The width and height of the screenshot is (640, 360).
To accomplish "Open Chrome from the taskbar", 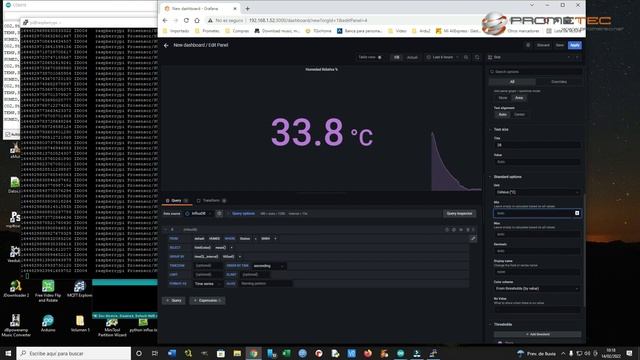I will click(253, 353).
